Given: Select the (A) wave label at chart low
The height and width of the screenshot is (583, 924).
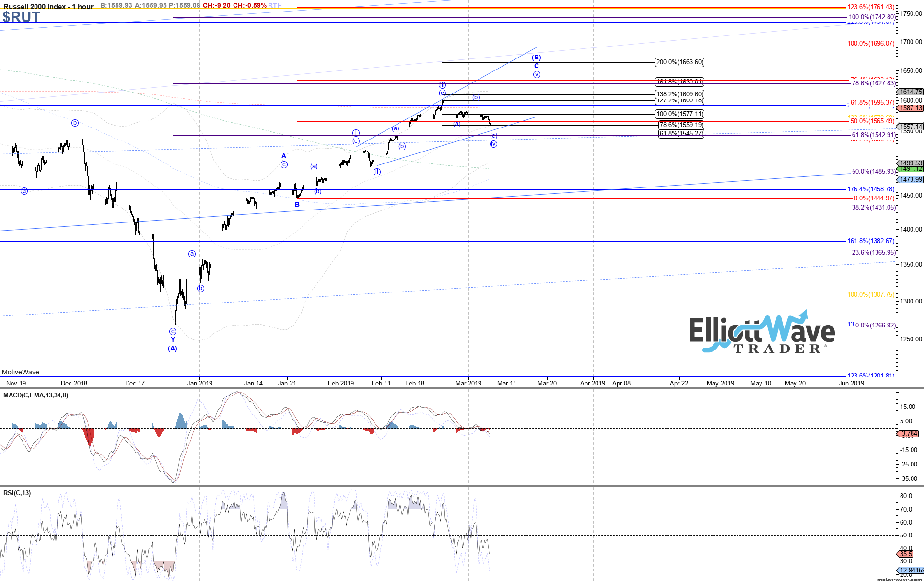Looking at the screenshot, I should [x=173, y=349].
